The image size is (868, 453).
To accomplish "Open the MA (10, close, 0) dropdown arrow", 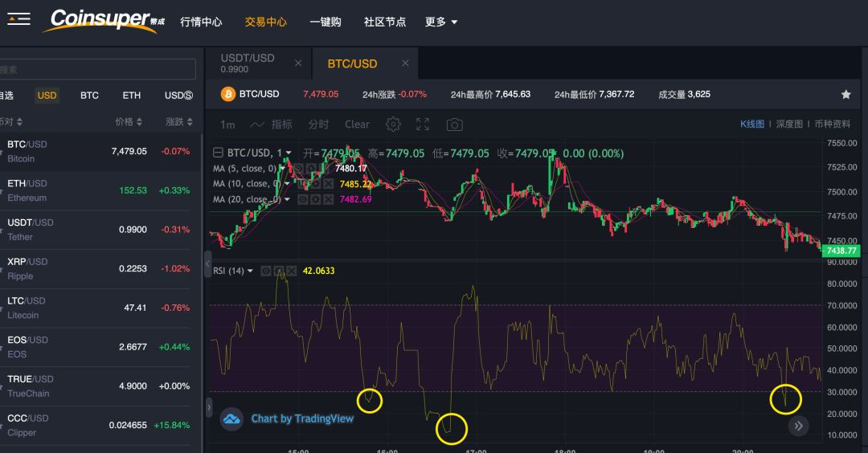I will click(x=287, y=184).
